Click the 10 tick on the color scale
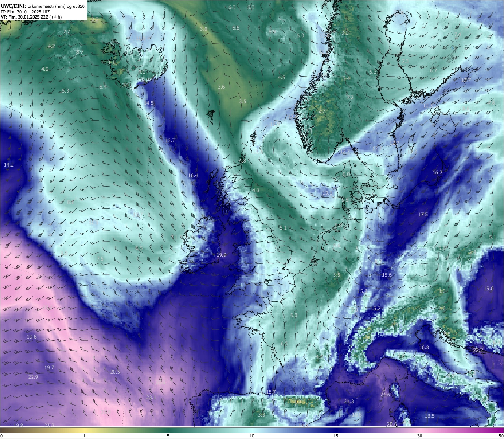The image size is (504, 439). (x=252, y=436)
